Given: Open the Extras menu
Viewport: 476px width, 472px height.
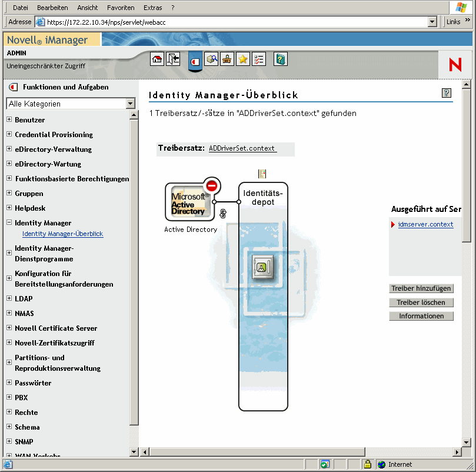Looking at the screenshot, I should 152,7.
